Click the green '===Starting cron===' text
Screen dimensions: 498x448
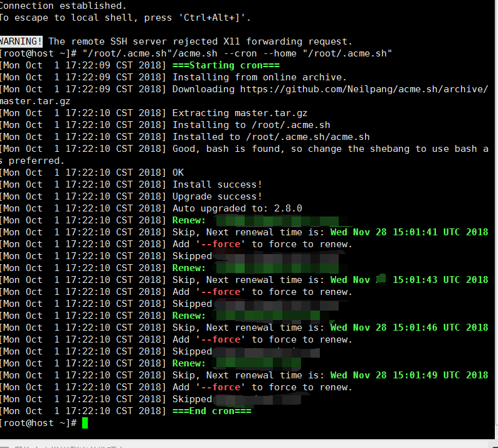[226, 65]
